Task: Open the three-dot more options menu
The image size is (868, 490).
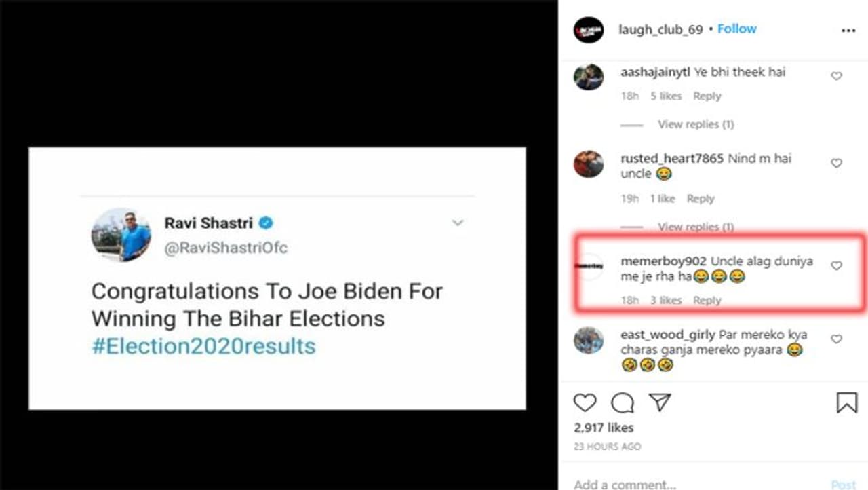Action: coord(848,31)
